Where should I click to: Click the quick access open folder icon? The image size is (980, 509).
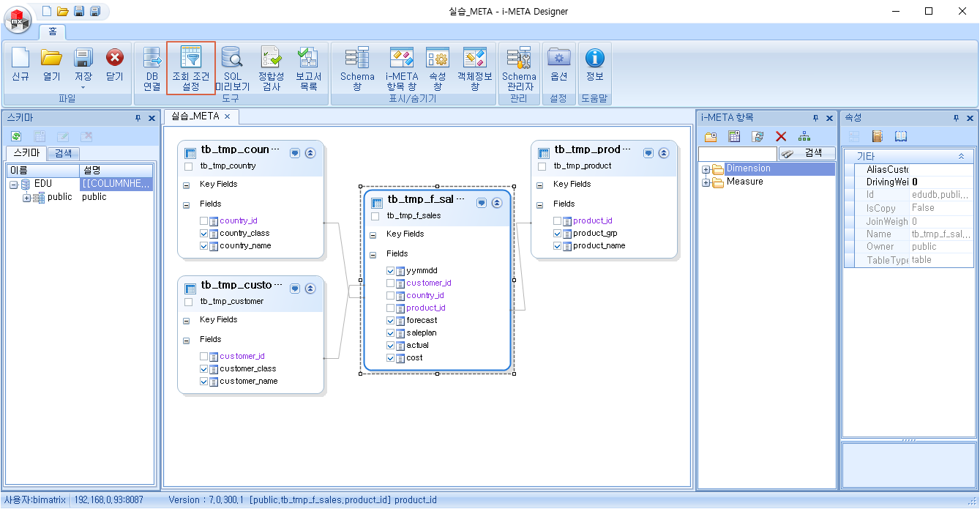coord(63,11)
